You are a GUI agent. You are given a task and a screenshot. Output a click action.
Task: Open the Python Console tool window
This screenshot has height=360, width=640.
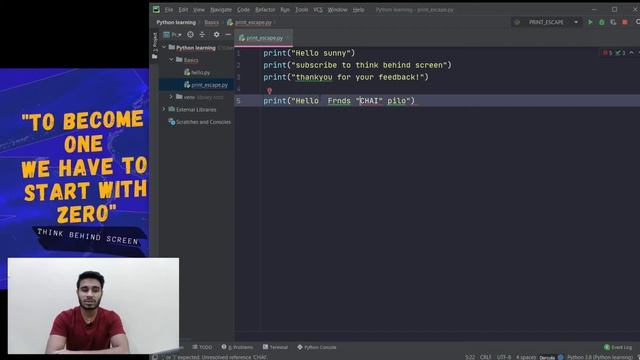point(317,347)
